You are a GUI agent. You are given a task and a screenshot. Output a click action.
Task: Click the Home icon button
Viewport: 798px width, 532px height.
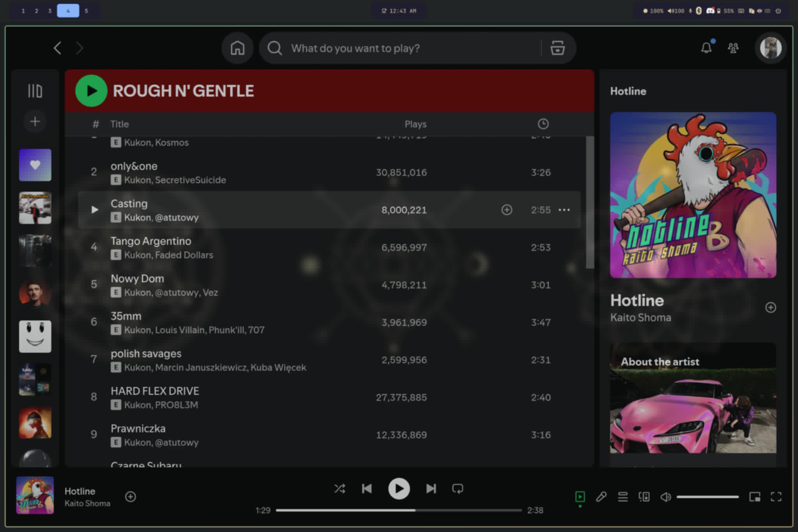tap(237, 48)
